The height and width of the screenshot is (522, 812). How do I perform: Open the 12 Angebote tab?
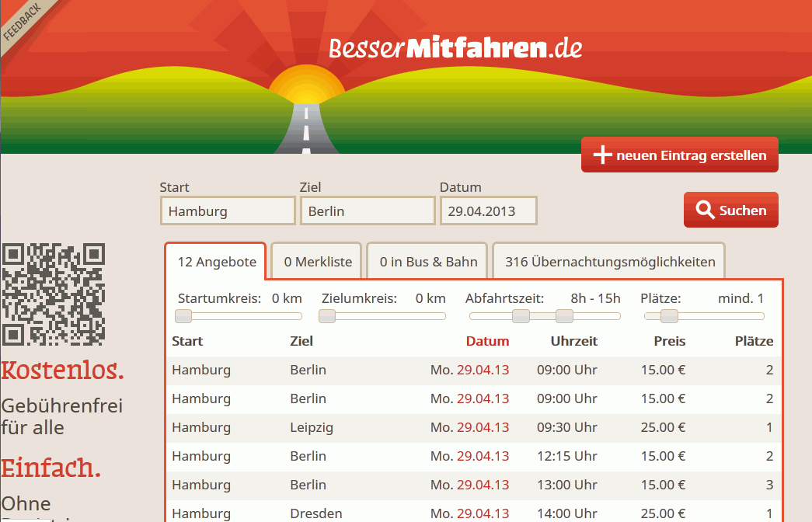[x=216, y=262]
